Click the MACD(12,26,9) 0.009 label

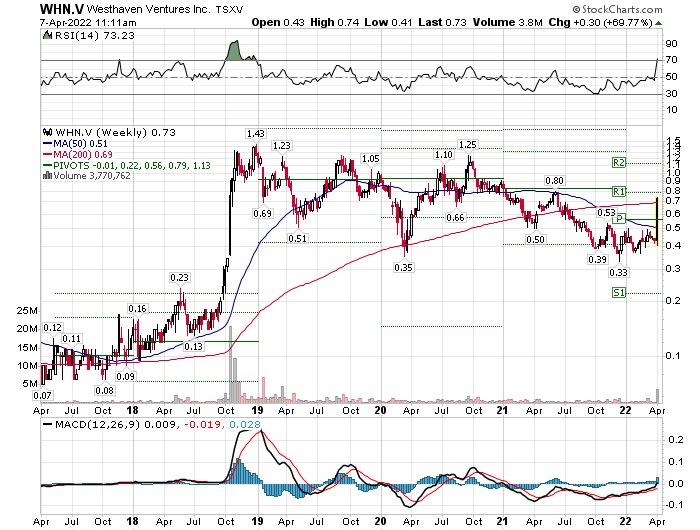(x=115, y=424)
